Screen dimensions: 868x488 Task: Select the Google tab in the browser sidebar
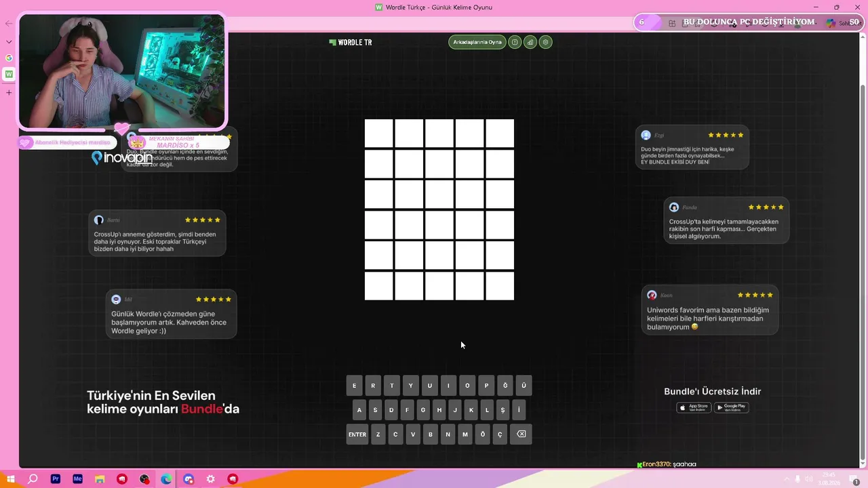pos(9,58)
